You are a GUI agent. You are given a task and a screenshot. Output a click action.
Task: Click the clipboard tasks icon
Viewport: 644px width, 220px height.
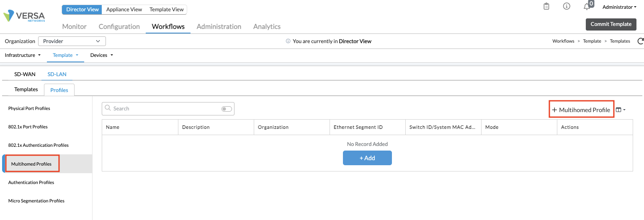click(x=546, y=7)
